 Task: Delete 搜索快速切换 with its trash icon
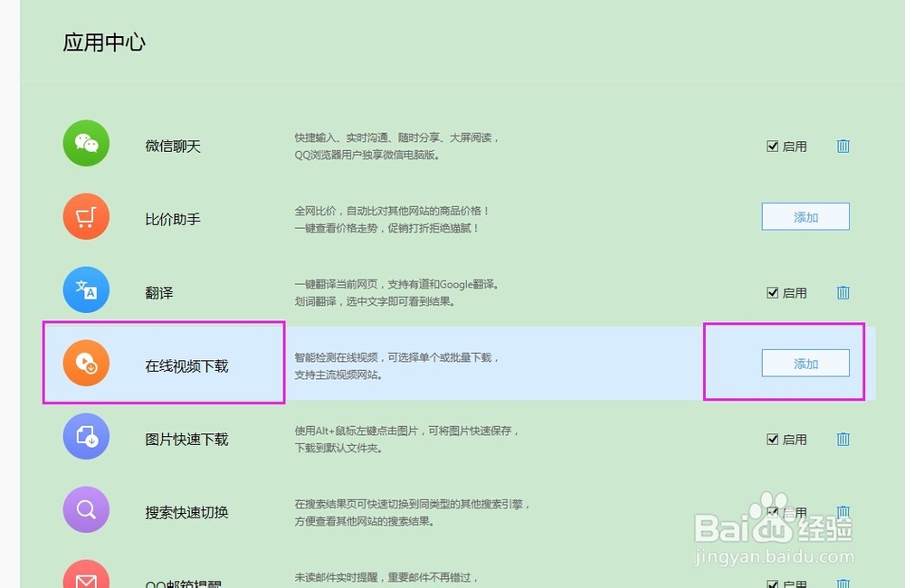(x=843, y=512)
